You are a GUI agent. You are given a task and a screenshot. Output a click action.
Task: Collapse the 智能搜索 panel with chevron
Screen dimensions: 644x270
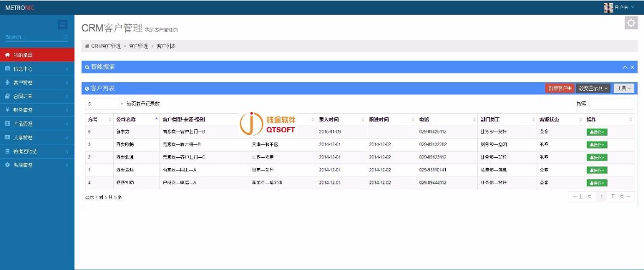pos(625,67)
